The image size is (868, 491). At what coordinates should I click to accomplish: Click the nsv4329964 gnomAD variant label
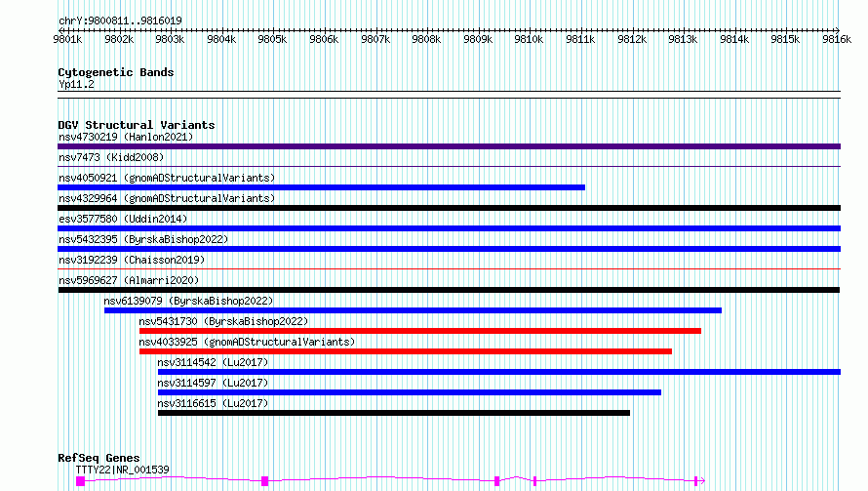tap(167, 198)
